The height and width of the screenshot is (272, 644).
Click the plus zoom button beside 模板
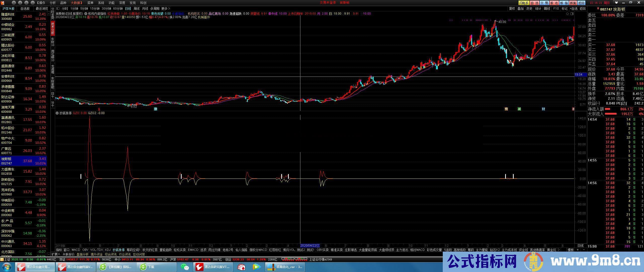(x=578, y=250)
